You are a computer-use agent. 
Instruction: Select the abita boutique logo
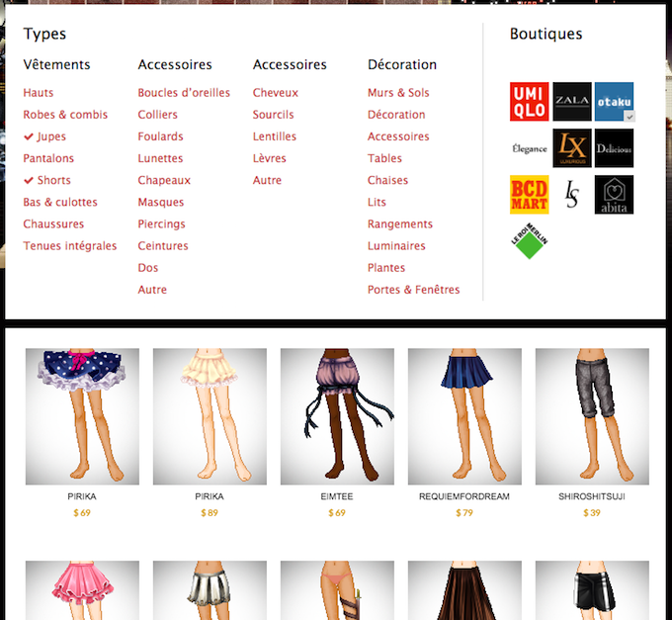[614, 195]
